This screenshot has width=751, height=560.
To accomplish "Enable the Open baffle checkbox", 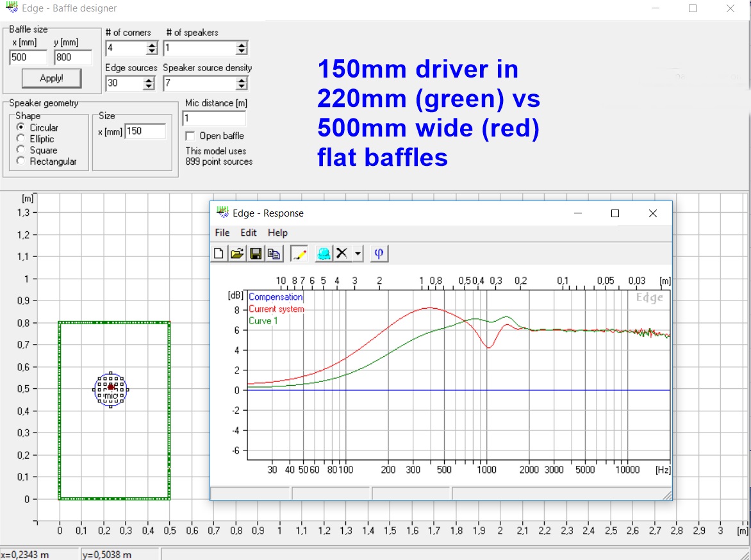I will click(190, 136).
